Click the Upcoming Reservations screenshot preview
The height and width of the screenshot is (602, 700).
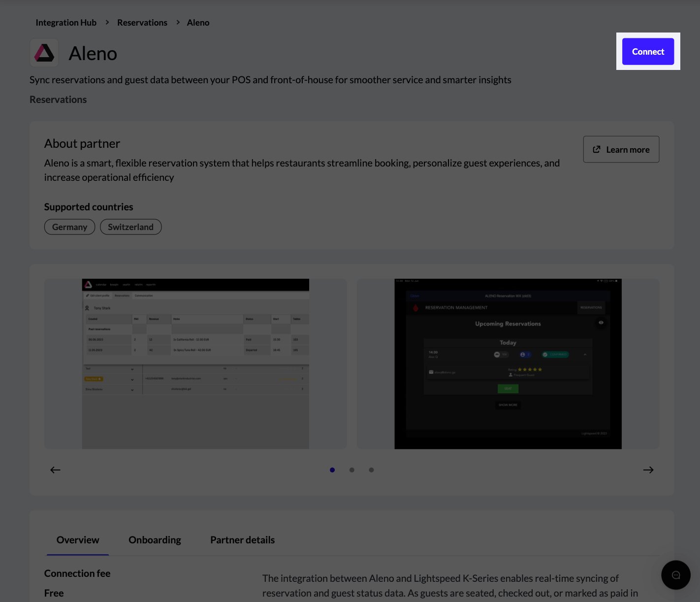click(x=508, y=364)
